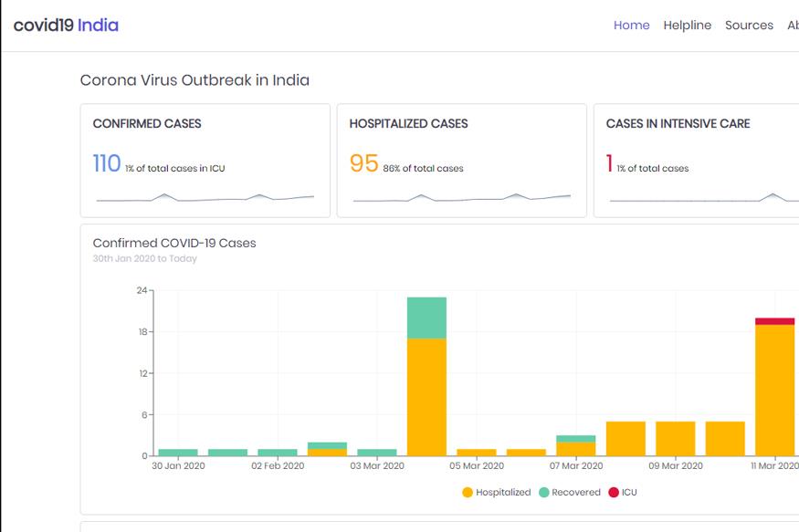Click the '1% of total cases in ICU' text

[174, 169]
